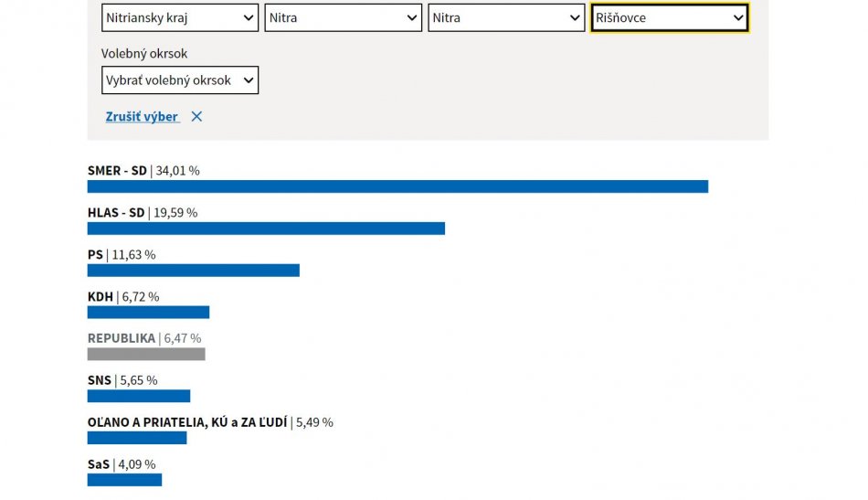The width and height of the screenshot is (868, 500).
Task: Open the Nitriansky kraj region dropdown
Action: tap(179, 17)
